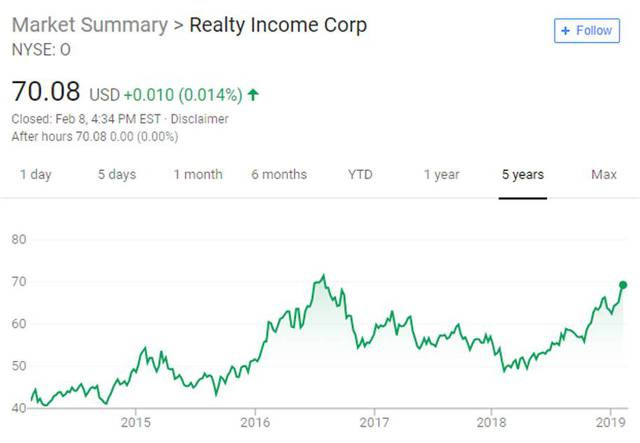Viewport: 640px width, 443px height.
Task: Select the 6 months tab
Action: (279, 175)
